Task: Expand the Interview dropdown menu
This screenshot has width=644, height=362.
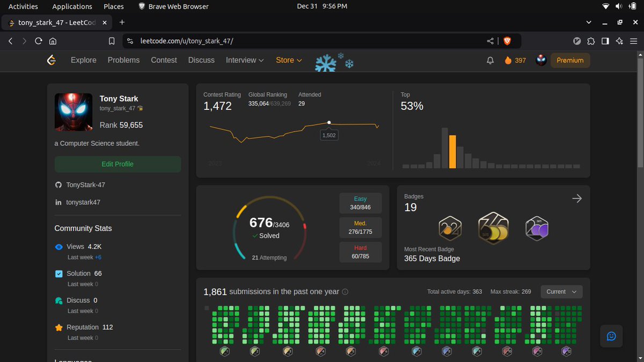Action: (x=245, y=60)
